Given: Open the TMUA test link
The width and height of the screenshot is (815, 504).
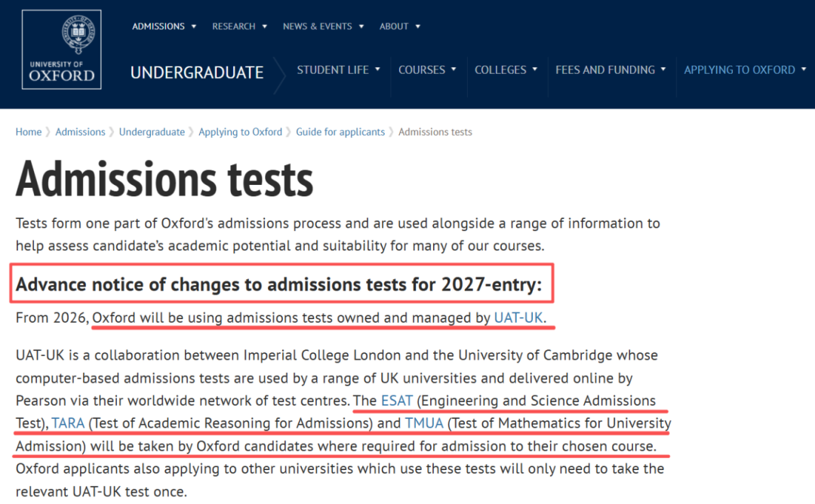Looking at the screenshot, I should (x=424, y=423).
